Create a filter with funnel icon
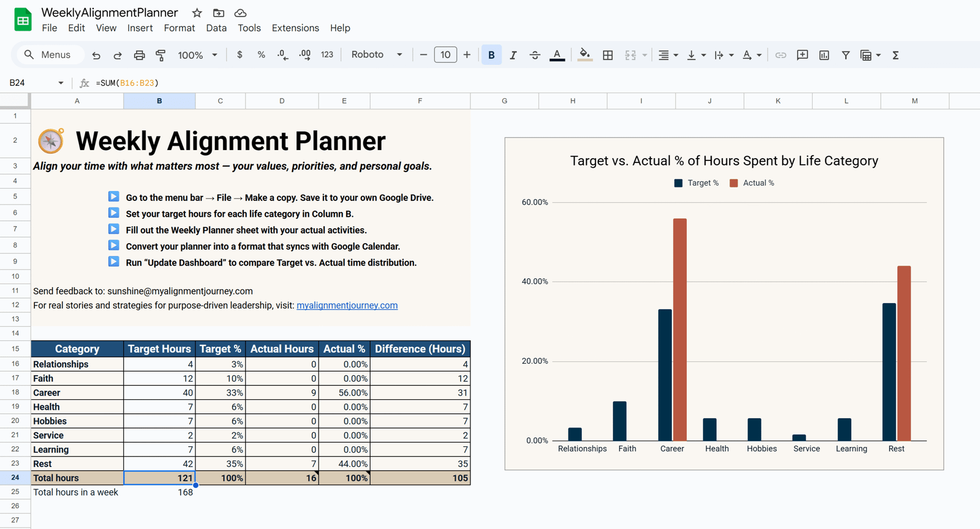The height and width of the screenshot is (529, 980). pos(845,55)
